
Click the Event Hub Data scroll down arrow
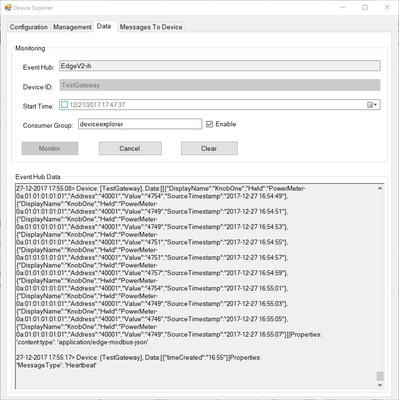(x=380, y=385)
